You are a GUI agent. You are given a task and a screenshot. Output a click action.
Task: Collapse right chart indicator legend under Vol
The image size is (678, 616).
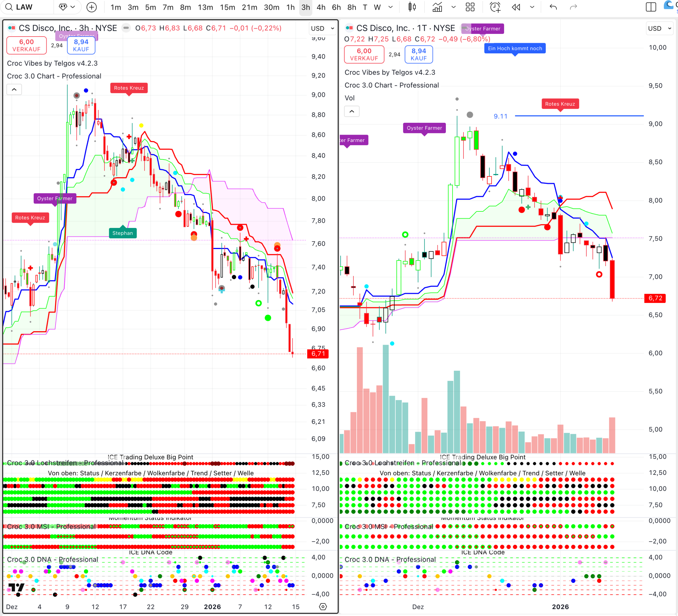pyautogui.click(x=352, y=111)
